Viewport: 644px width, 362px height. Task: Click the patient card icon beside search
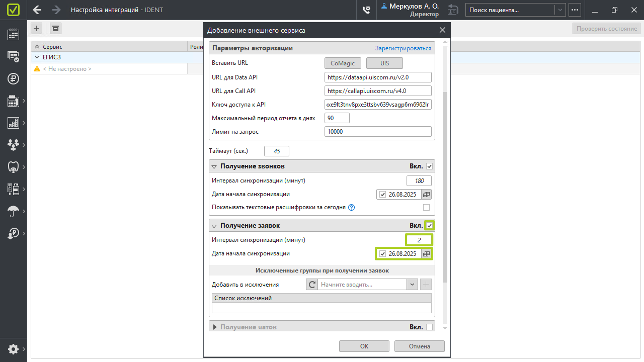tap(453, 10)
